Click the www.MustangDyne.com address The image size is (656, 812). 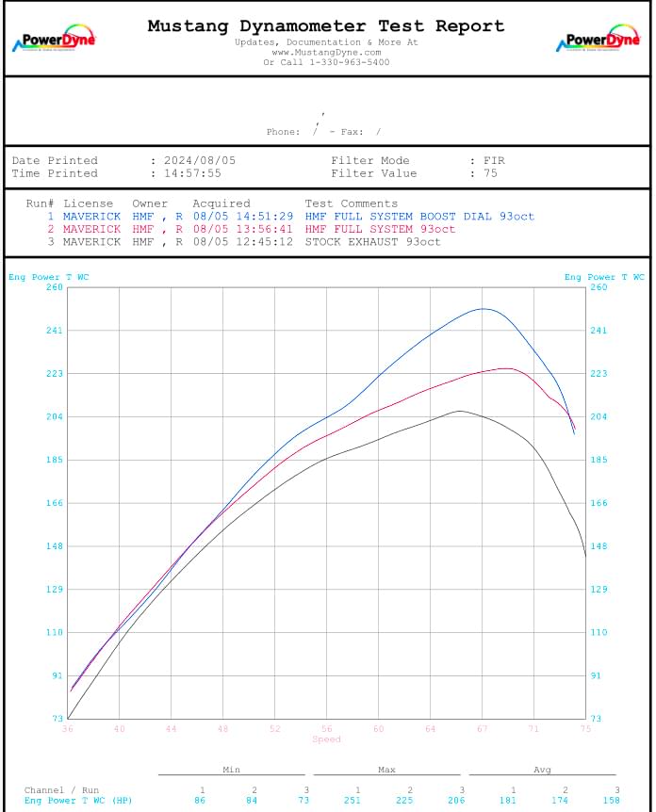click(x=326, y=53)
